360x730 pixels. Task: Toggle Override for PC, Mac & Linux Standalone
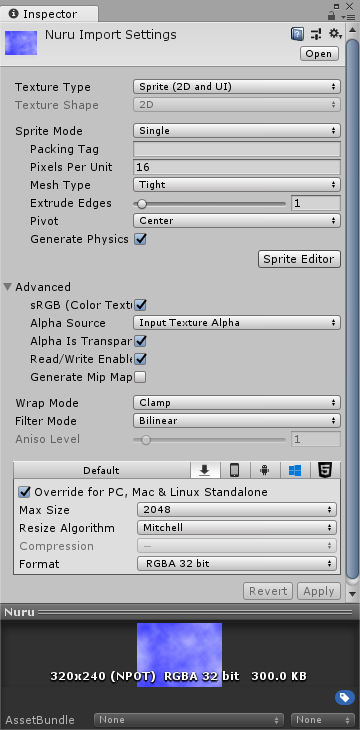pos(25,492)
